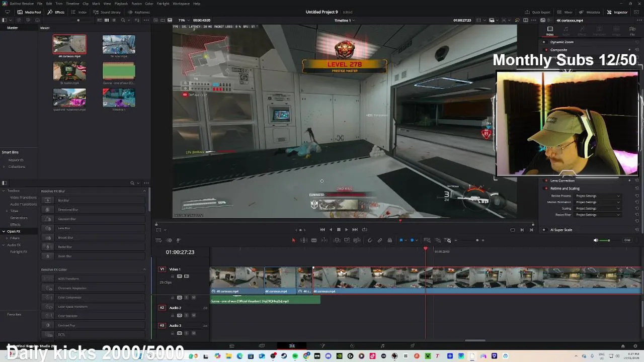Select the Contrast Pop effect
The width and height of the screenshot is (644, 362).
(94, 325)
